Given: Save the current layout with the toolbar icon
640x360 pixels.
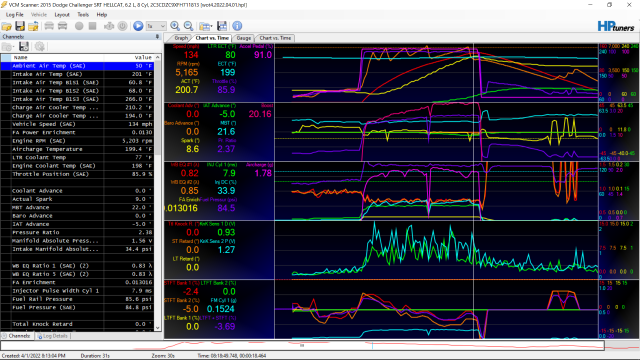Looking at the screenshot, I should tap(222, 26).
